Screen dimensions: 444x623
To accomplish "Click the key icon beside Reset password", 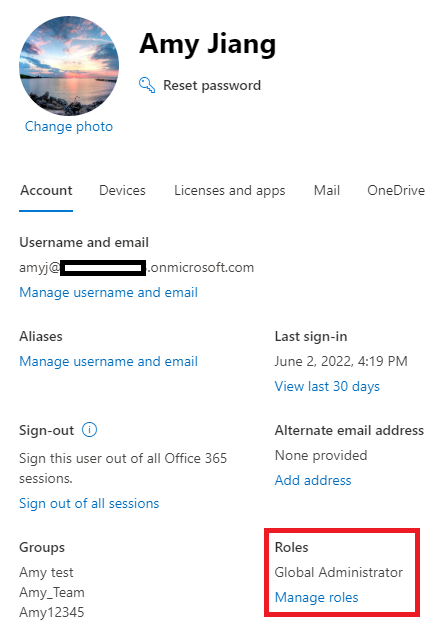I will click(147, 85).
